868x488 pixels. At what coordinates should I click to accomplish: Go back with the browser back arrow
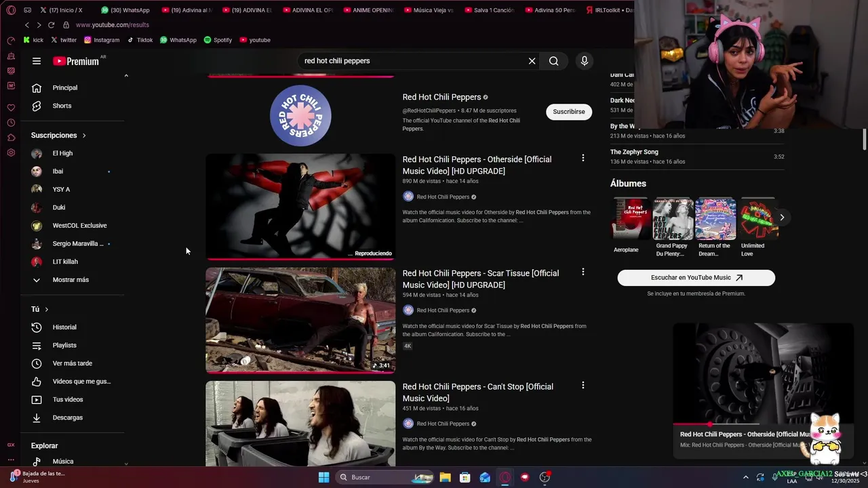[27, 25]
